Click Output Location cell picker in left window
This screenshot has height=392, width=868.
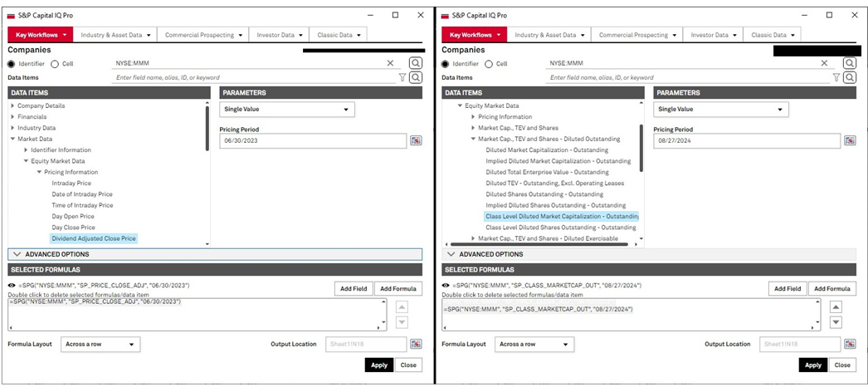416,344
